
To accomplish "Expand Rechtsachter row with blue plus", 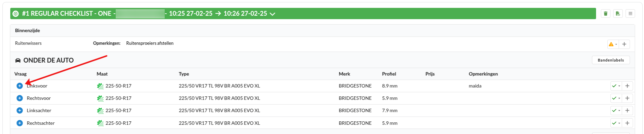I will (x=20, y=123).
